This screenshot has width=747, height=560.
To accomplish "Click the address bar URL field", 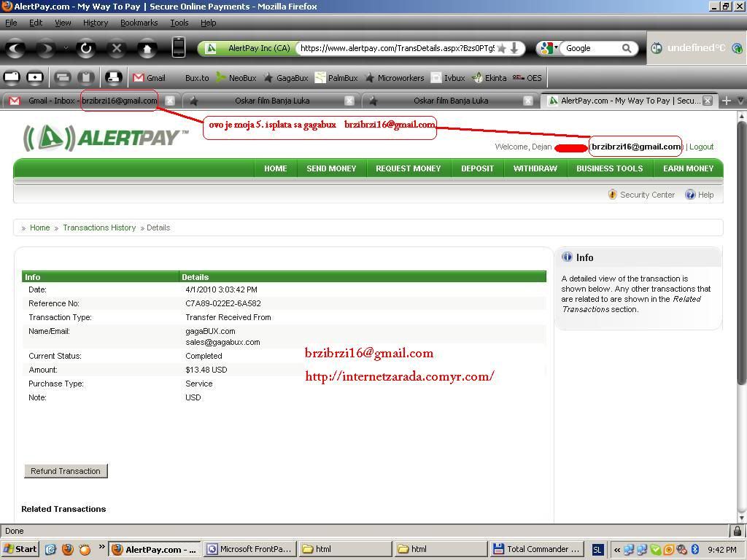I will (x=396, y=48).
